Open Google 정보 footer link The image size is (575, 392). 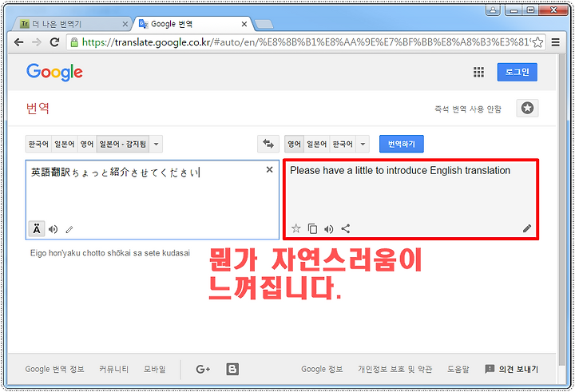(x=322, y=370)
